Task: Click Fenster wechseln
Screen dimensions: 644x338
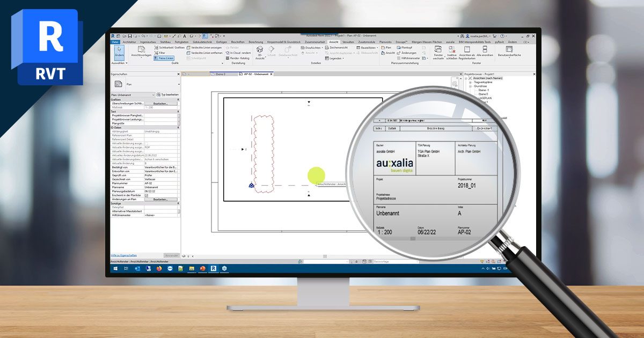Action: (438, 52)
